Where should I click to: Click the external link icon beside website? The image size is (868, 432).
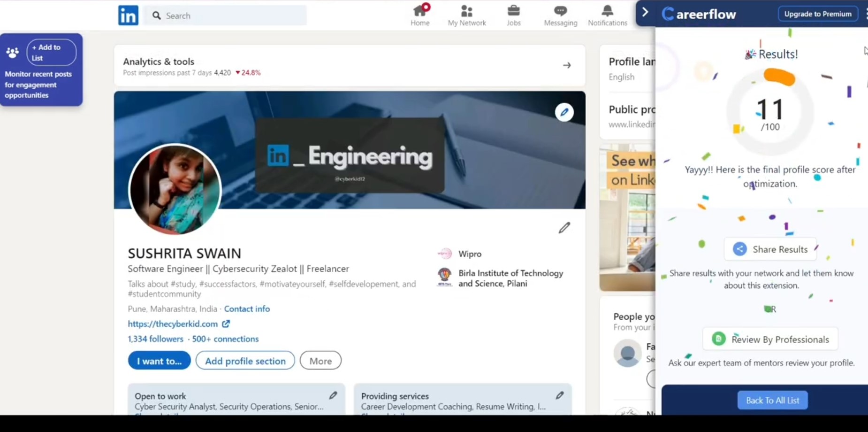tap(226, 324)
